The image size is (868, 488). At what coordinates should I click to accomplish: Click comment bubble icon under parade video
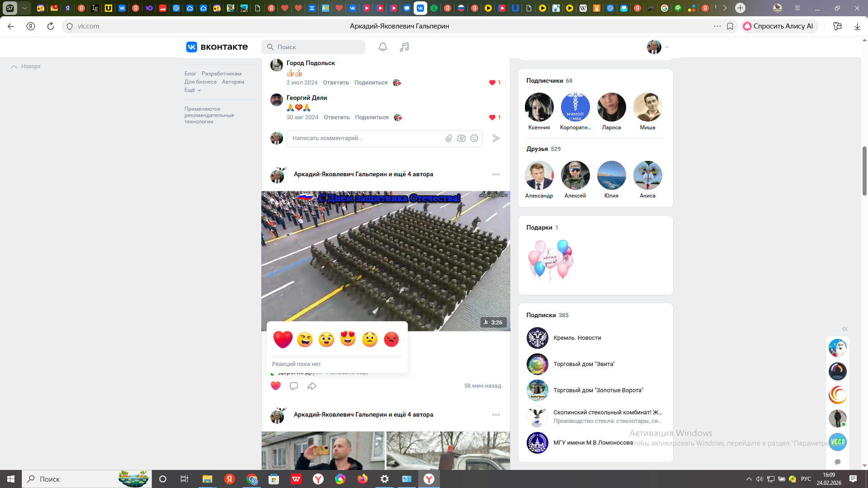point(294,386)
